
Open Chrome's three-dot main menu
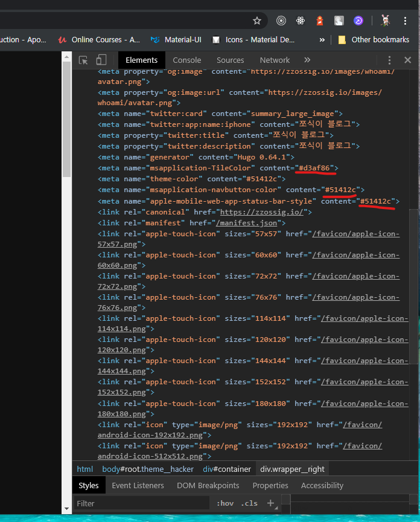405,21
